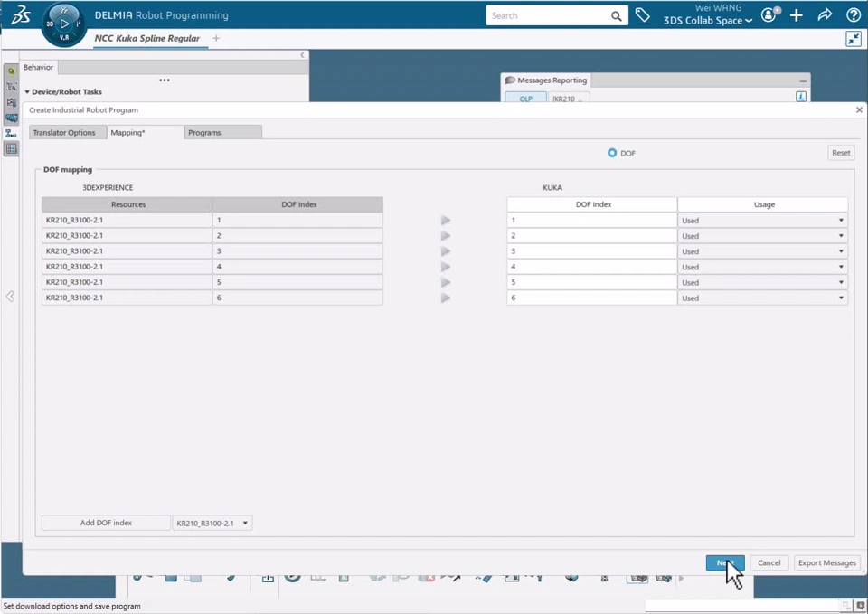Image resolution: width=868 pixels, height=614 pixels.
Task: Click the three-dots handle in the Behavior panel
Action: click(165, 80)
